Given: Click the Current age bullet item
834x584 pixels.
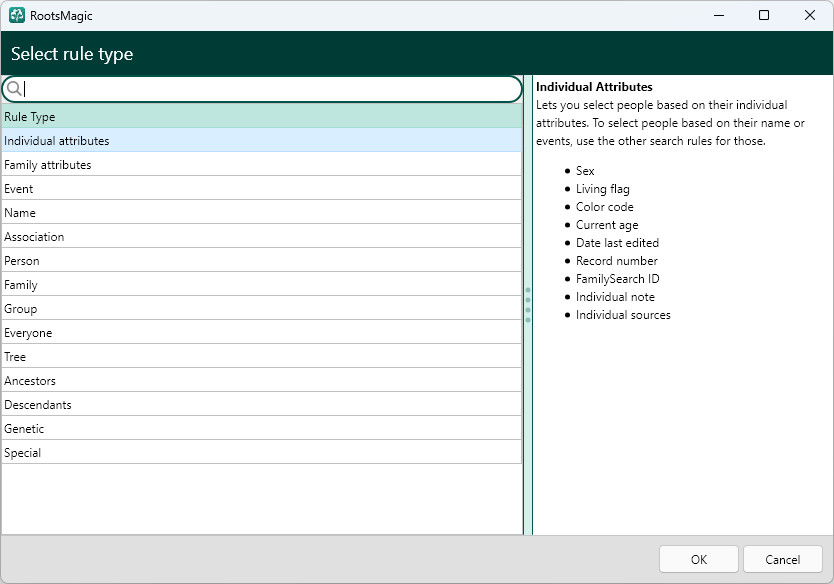Looking at the screenshot, I should pyautogui.click(x=607, y=225).
